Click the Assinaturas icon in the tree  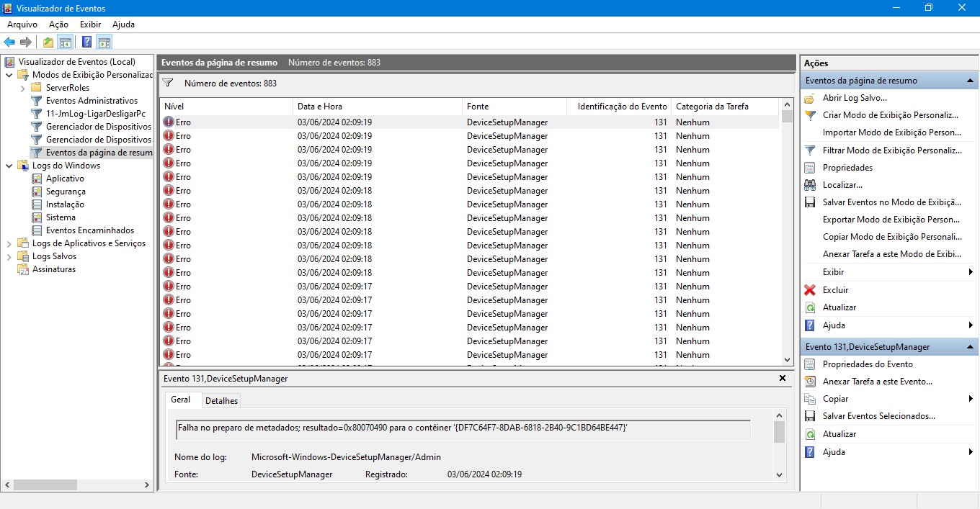coord(23,269)
